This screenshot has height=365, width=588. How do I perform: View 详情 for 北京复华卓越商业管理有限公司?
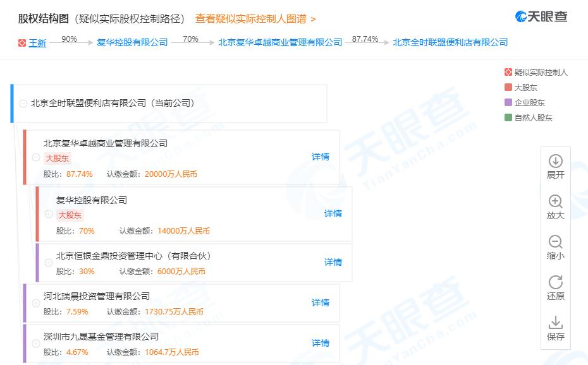tap(321, 157)
